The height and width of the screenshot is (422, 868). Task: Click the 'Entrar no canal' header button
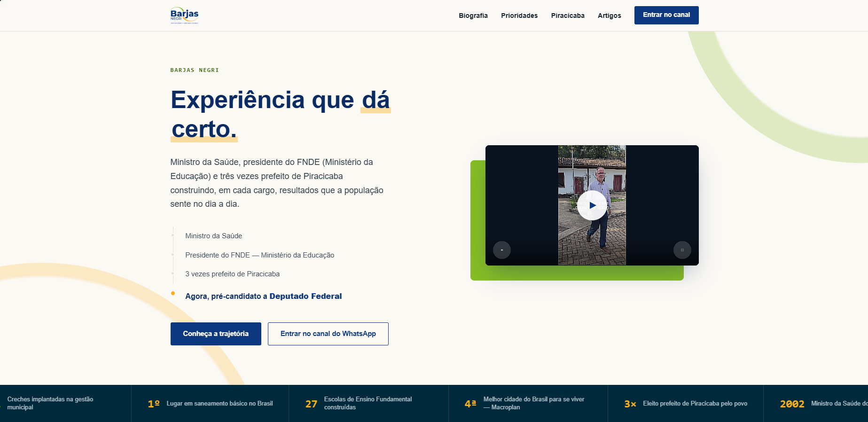tap(666, 15)
